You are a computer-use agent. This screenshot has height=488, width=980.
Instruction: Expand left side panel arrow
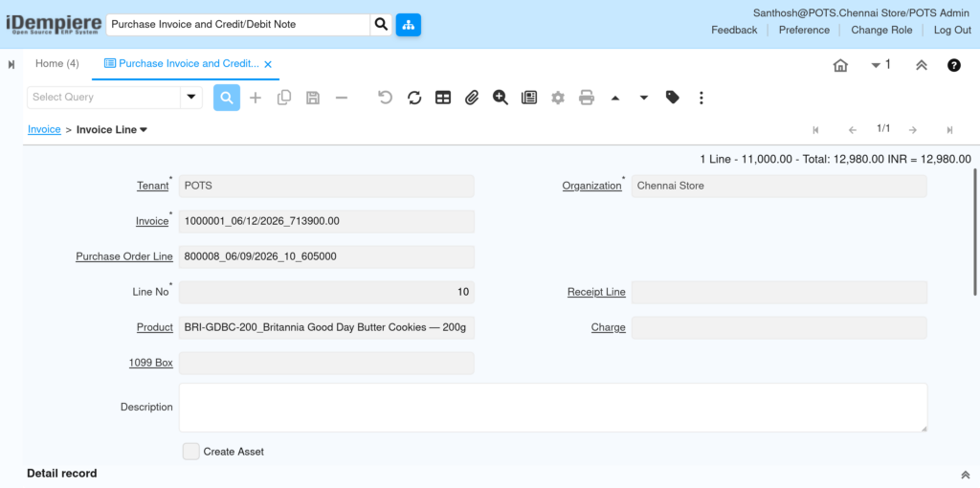pos(11,64)
